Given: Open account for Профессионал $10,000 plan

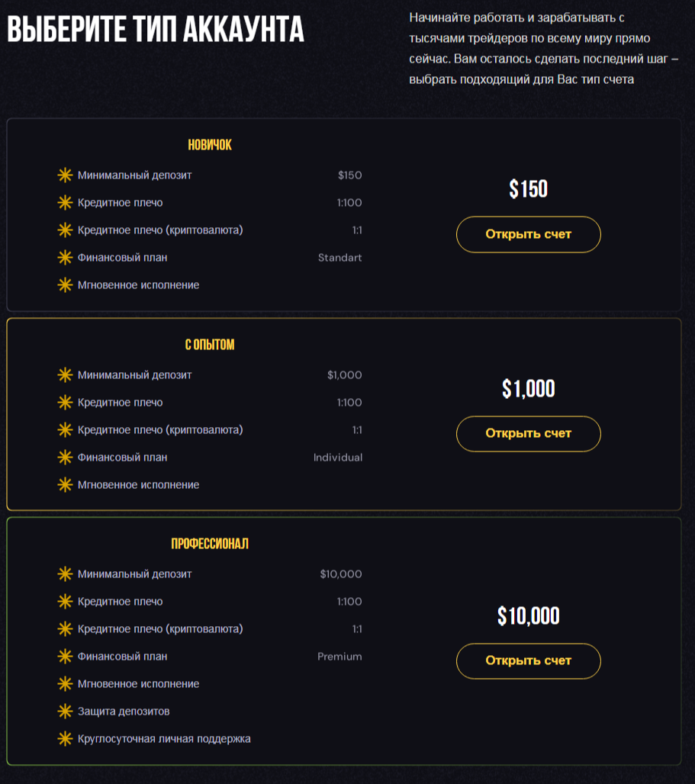Looking at the screenshot, I should 528,660.
